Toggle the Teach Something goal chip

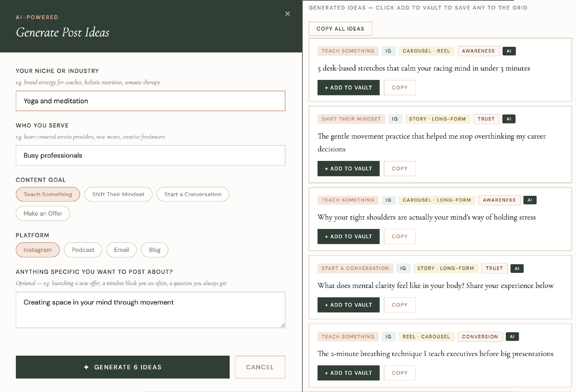pos(48,194)
